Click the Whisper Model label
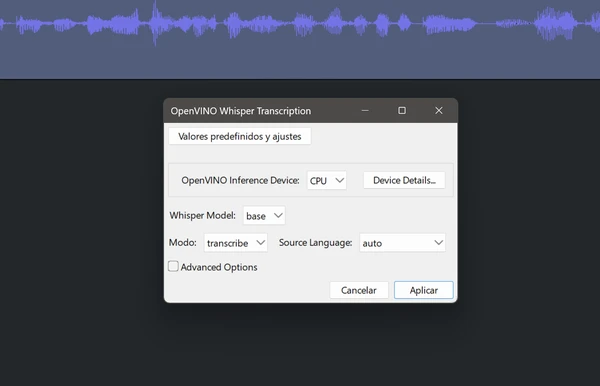This screenshot has width=600, height=386. point(202,216)
